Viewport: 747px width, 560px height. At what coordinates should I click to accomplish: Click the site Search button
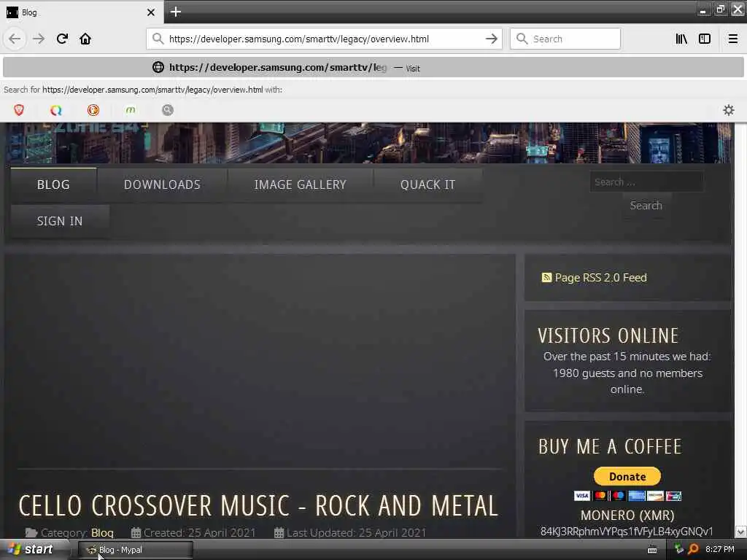[646, 206]
